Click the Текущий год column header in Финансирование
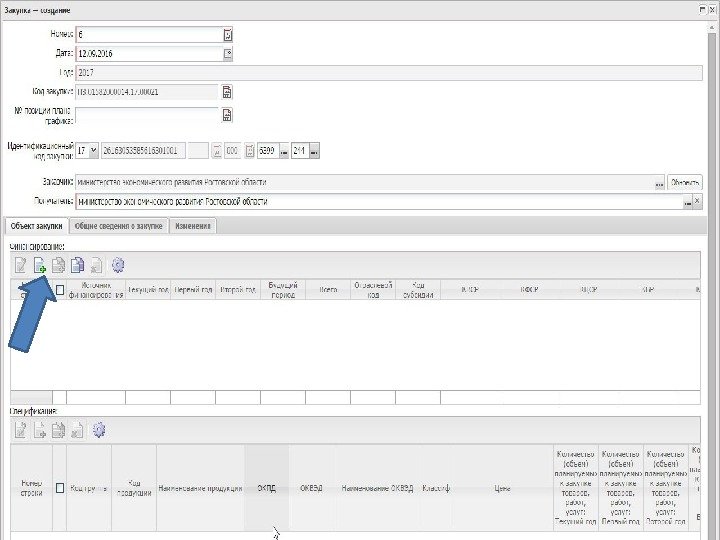 coord(148,290)
